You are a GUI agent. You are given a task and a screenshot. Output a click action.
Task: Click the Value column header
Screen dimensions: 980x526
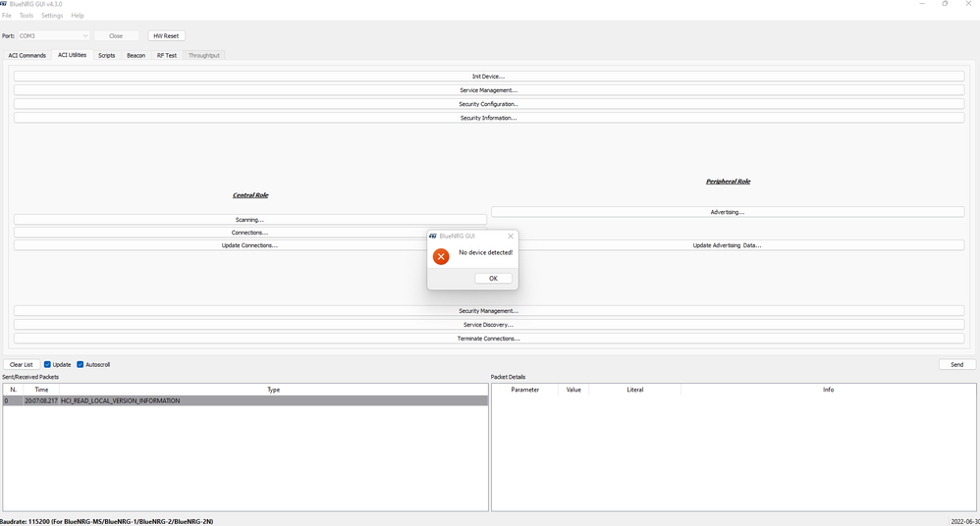point(573,390)
